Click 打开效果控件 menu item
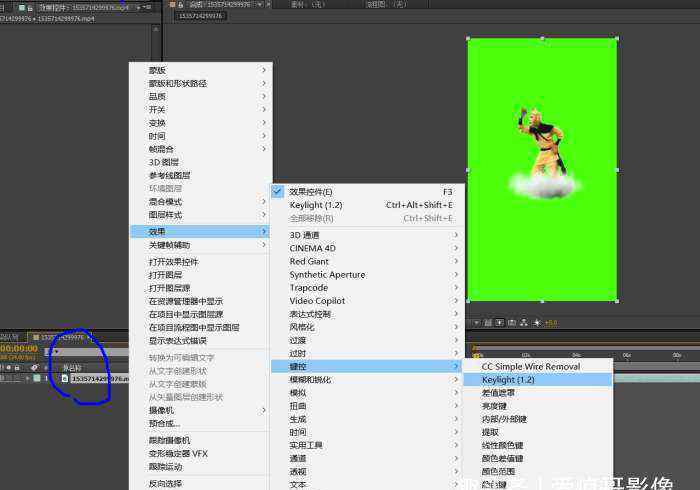 pyautogui.click(x=200, y=262)
